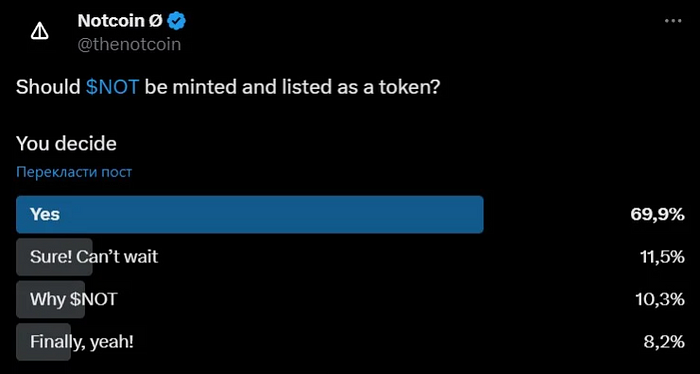
Task: Click the 10,3% result percentage
Action: (660, 299)
